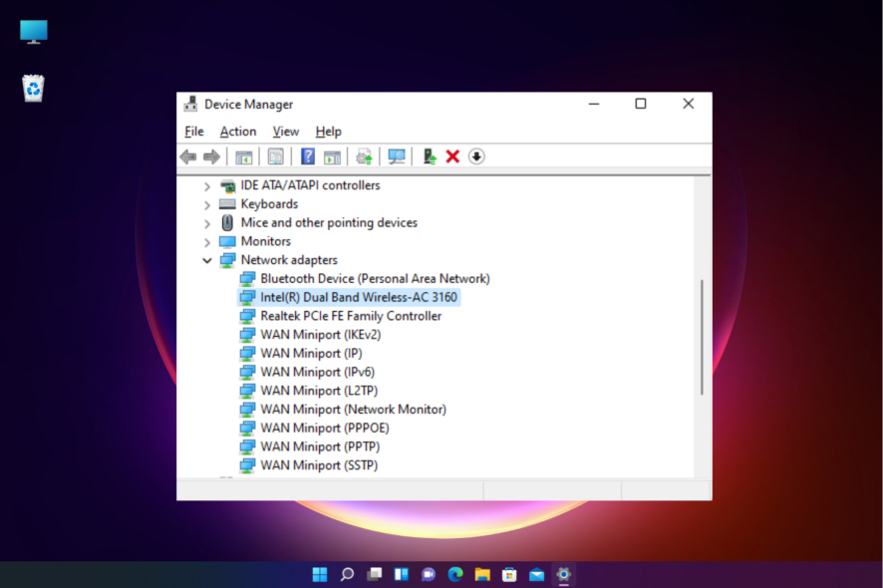
Task: Click the Back arrow toolbar button
Action: coord(188,156)
